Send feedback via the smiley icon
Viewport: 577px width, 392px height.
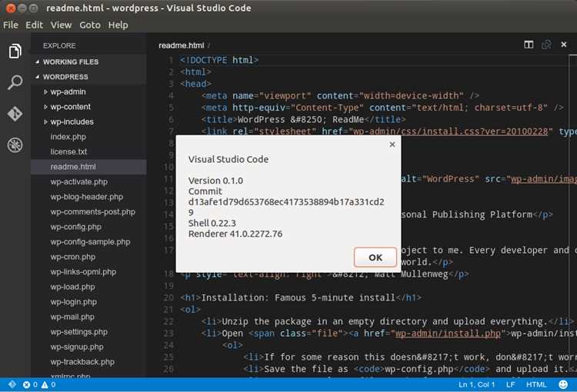tap(562, 384)
